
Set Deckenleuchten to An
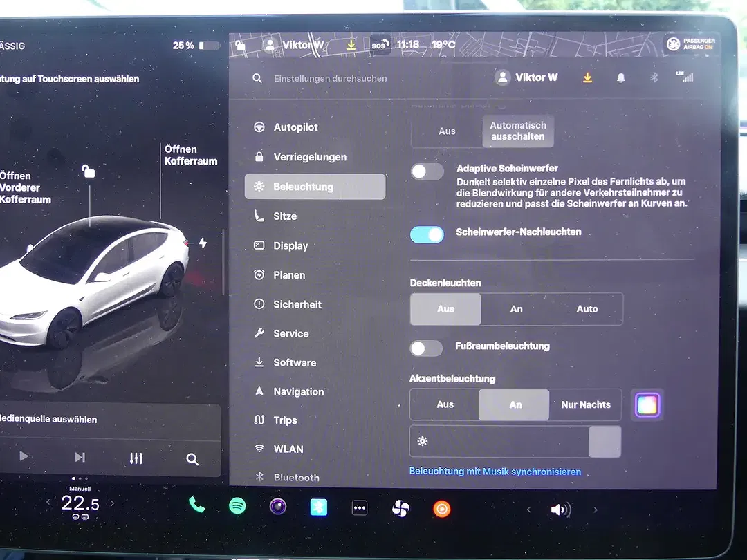pos(517,309)
